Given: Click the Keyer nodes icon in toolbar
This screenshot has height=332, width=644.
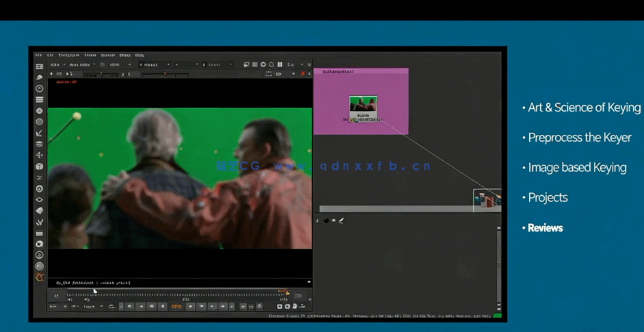Looking at the screenshot, I should point(40,133).
